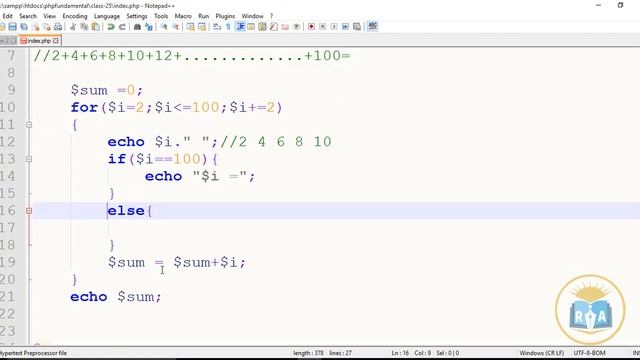Screen dimensions: 640x360
Task: Toggle synchronized vertical scrolling icon
Action: pyautogui.click(x=190, y=27)
